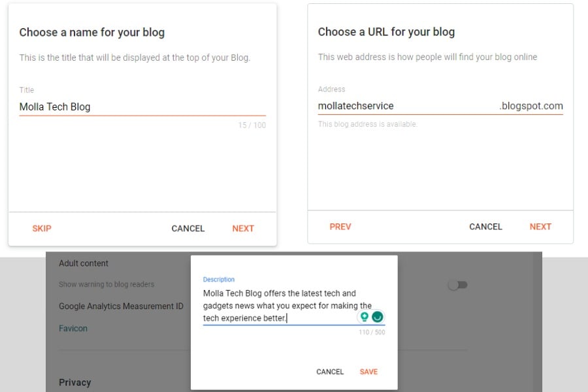Toggle the Adult content warning switch

click(457, 285)
